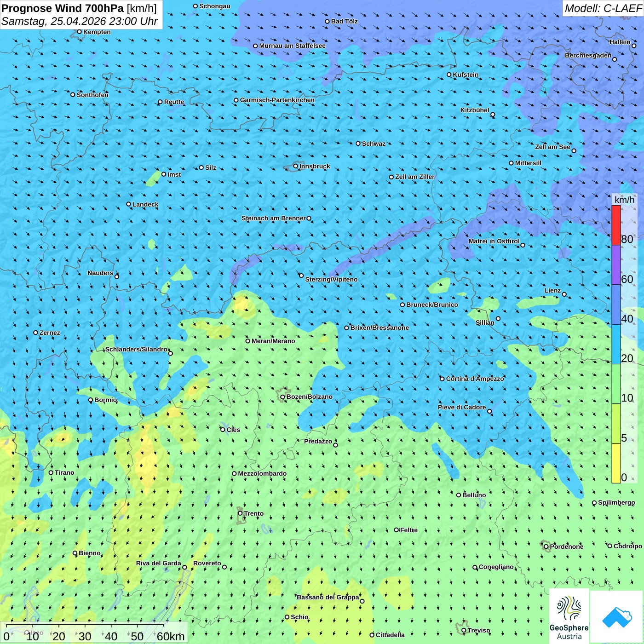Click the 'Bruneck/Brunico' label

coord(432,305)
